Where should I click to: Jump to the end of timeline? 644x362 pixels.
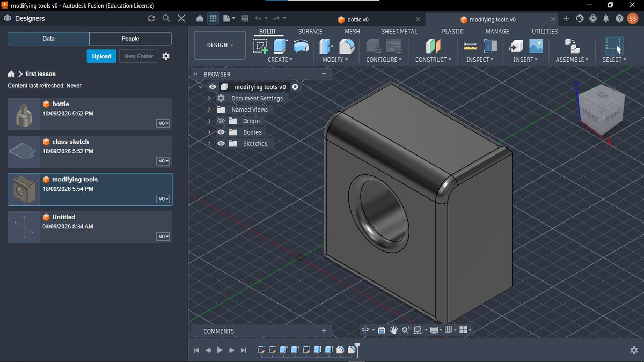coord(244,350)
